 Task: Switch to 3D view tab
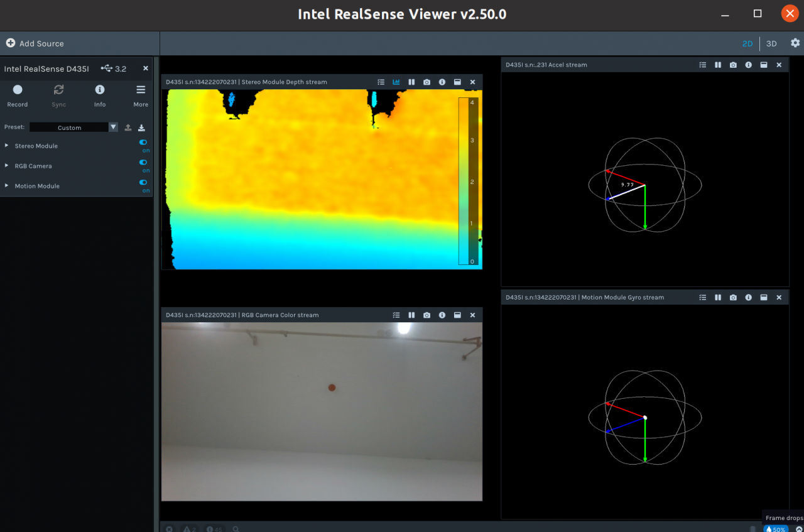pyautogui.click(x=771, y=43)
